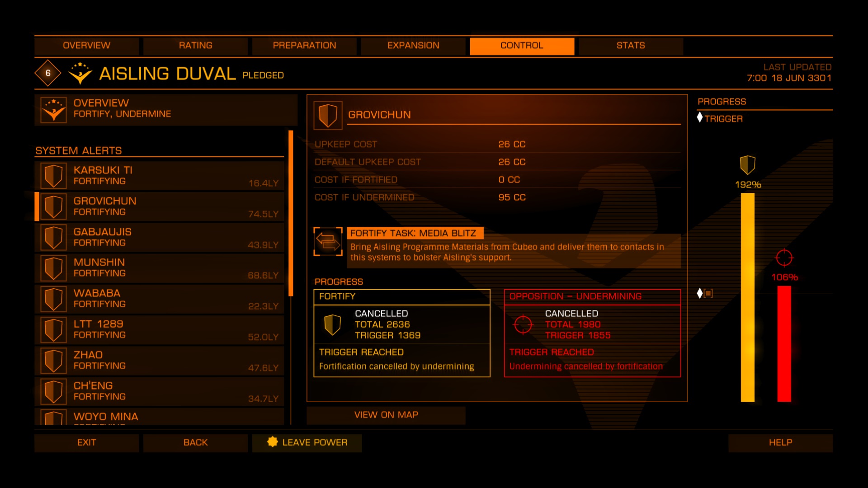Switch to the Preparation tab

coord(304,46)
